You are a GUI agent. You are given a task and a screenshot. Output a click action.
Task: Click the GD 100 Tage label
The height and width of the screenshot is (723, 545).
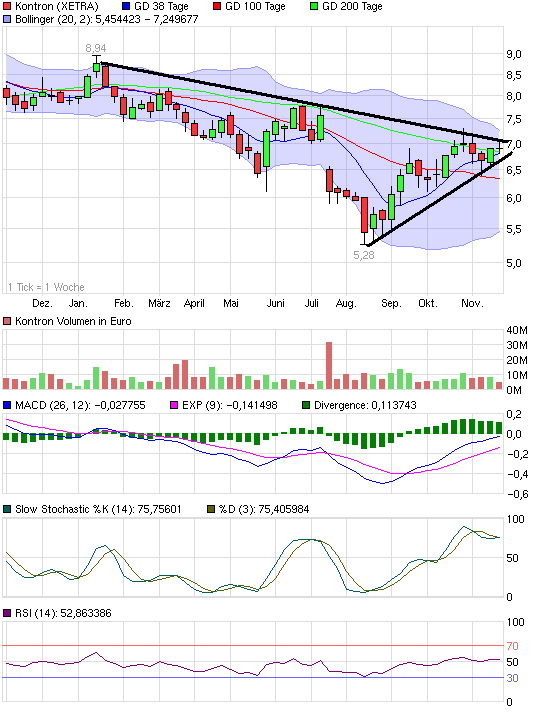point(255,6)
